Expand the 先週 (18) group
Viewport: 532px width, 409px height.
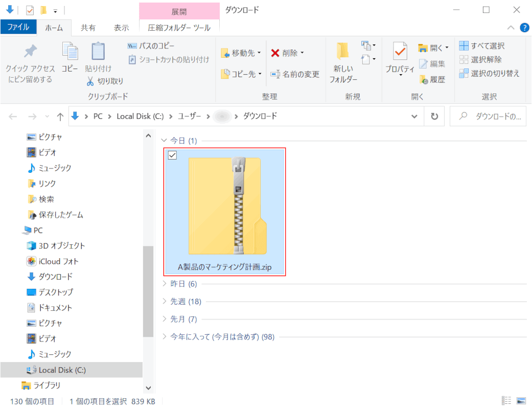pos(164,302)
